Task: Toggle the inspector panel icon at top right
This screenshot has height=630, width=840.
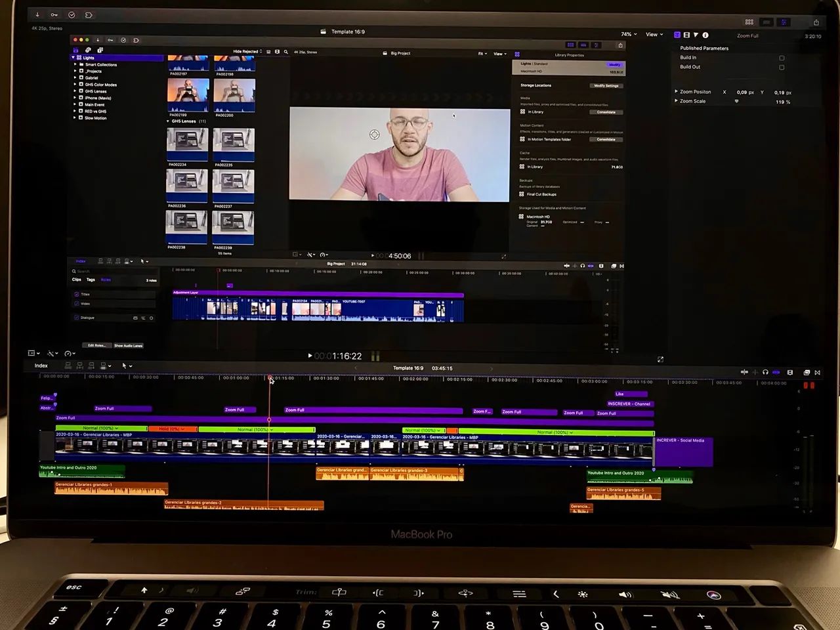Action: click(x=784, y=22)
